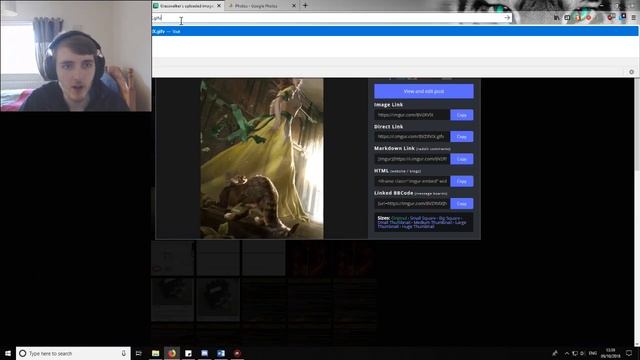Click View and edit post button

[424, 91]
